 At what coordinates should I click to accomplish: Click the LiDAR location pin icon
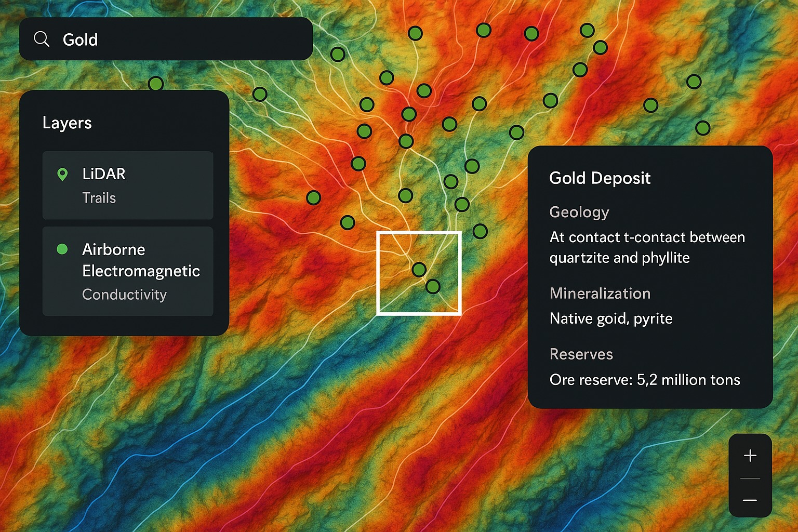coord(62,175)
